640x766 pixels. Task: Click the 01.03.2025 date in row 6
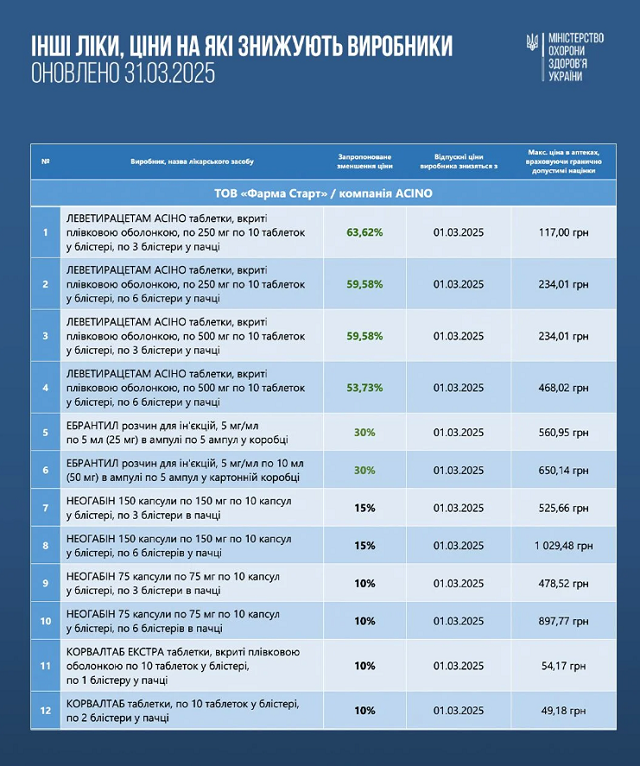pos(459,470)
